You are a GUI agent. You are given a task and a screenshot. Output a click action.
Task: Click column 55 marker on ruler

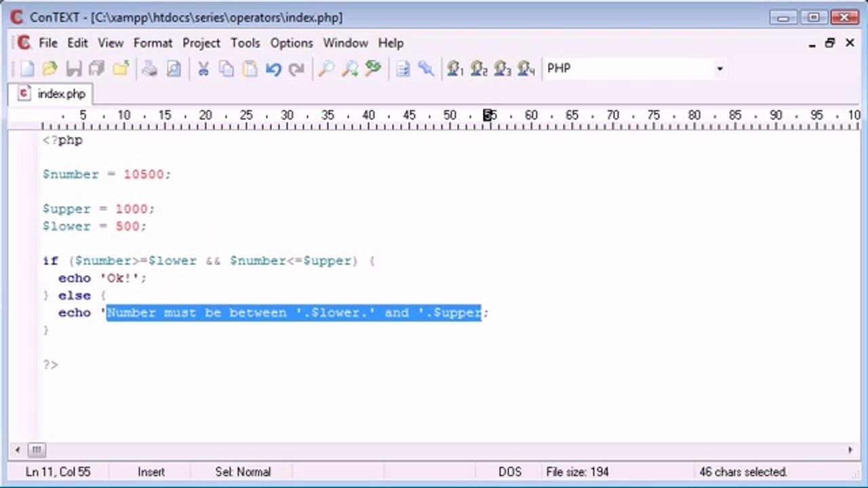coord(490,115)
